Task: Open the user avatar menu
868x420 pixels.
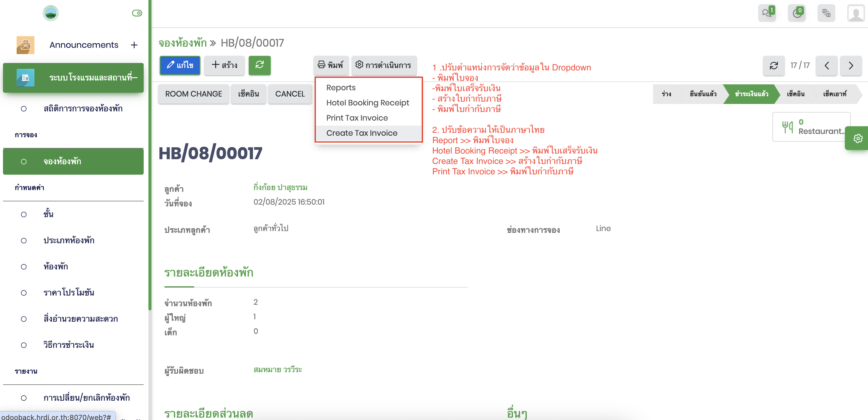Action: [856, 13]
